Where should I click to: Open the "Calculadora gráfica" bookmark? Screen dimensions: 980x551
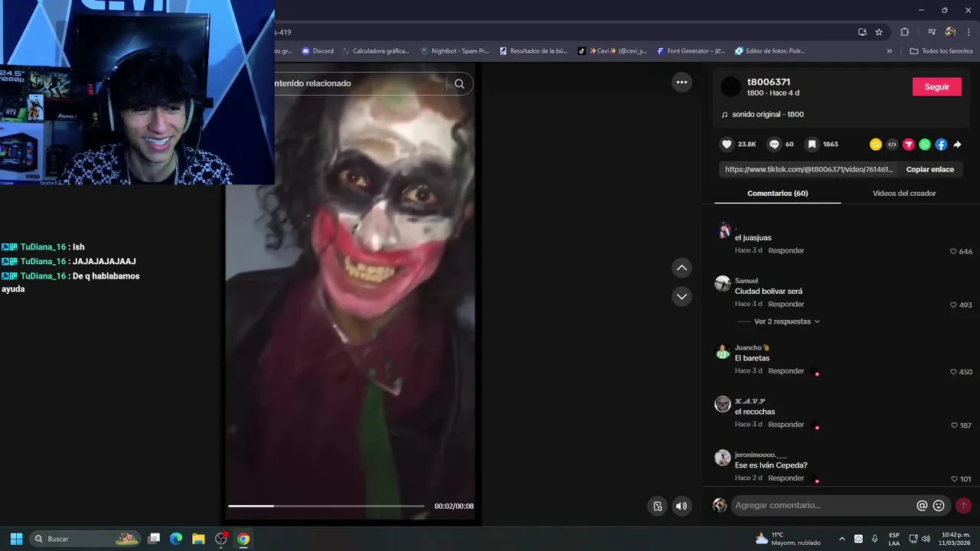[x=376, y=51]
